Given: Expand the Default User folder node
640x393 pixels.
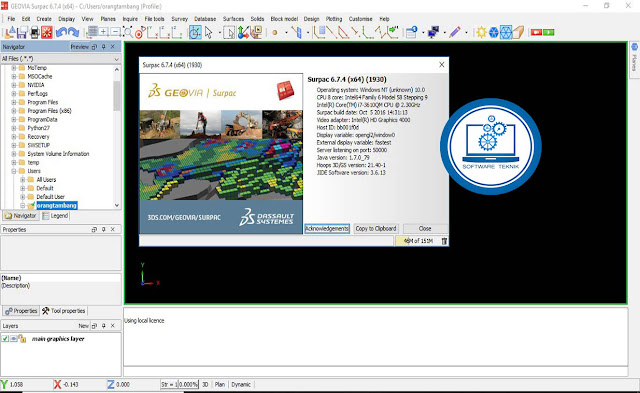Looking at the screenshot, I should (x=23, y=197).
